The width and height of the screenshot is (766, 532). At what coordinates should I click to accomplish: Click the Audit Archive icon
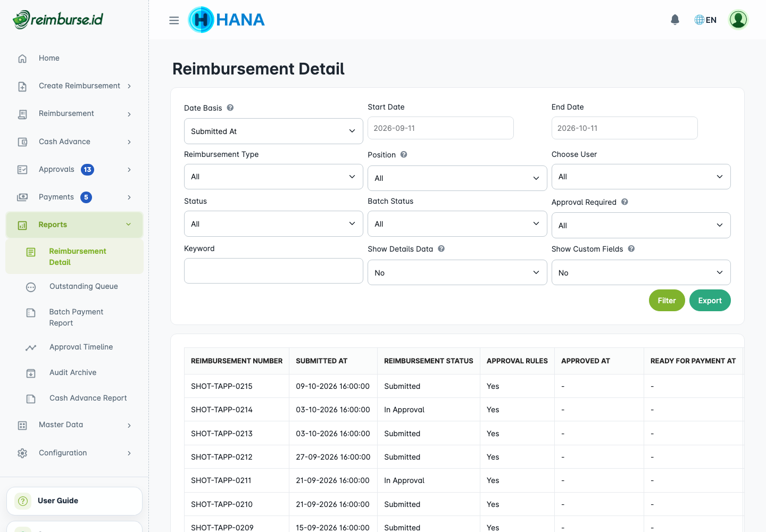click(x=31, y=373)
